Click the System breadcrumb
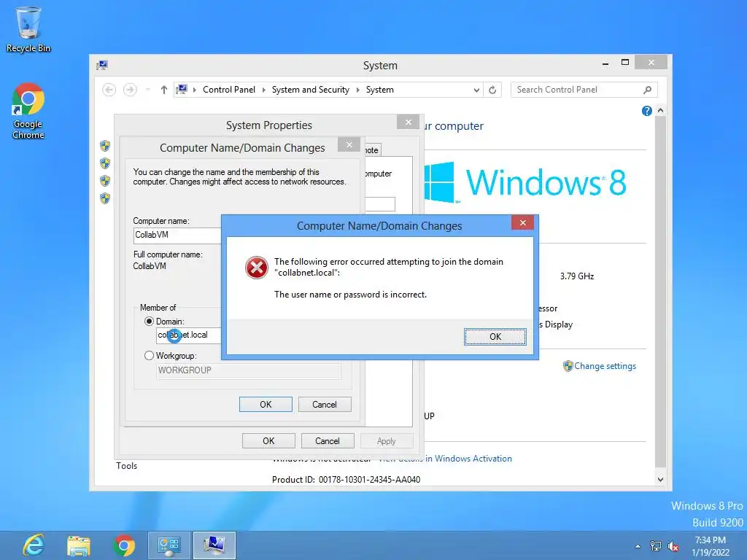747x560 pixels. pos(379,90)
